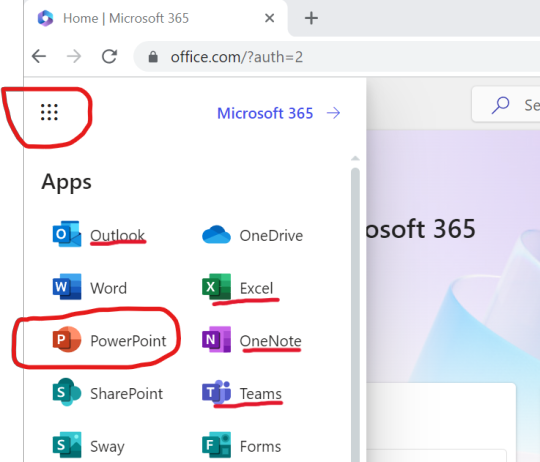The width and height of the screenshot is (540, 462).
Task: Open the PowerPoint app icon
Action: coord(67,339)
